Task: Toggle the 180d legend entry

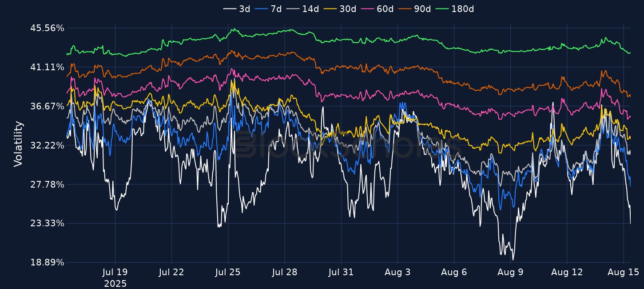Action: (454, 9)
